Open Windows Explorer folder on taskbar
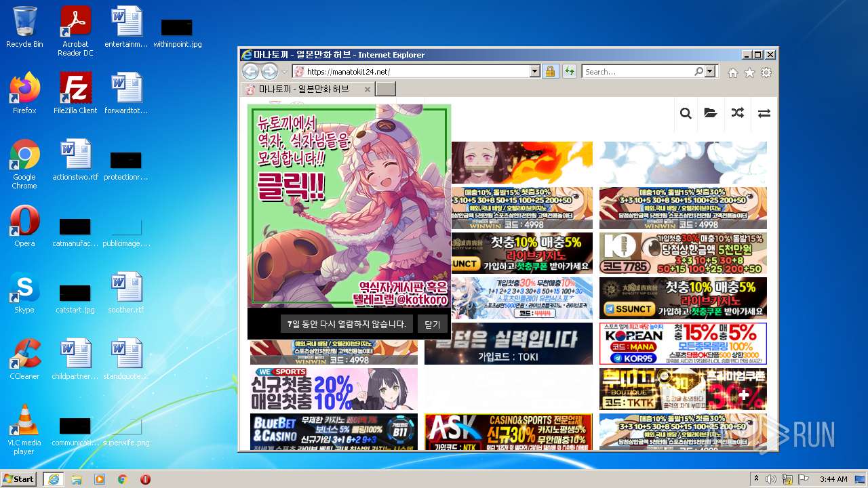Screen dimensions: 868x488 77,479
